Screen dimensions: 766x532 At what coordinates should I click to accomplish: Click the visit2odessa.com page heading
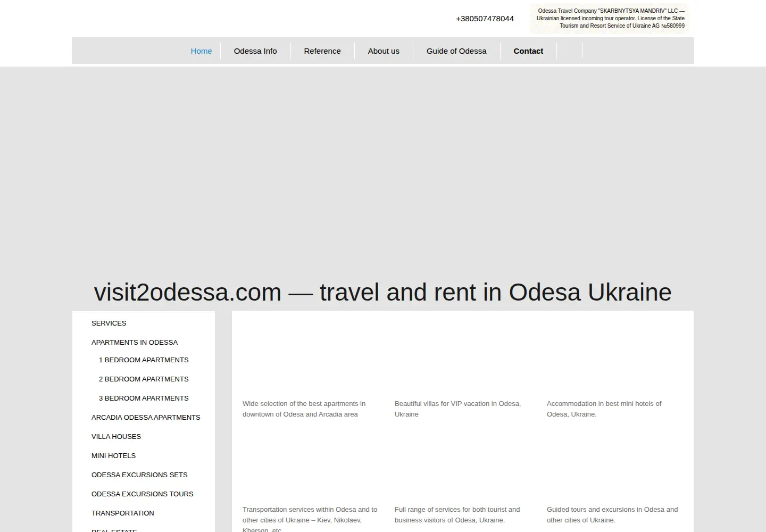[383, 292]
